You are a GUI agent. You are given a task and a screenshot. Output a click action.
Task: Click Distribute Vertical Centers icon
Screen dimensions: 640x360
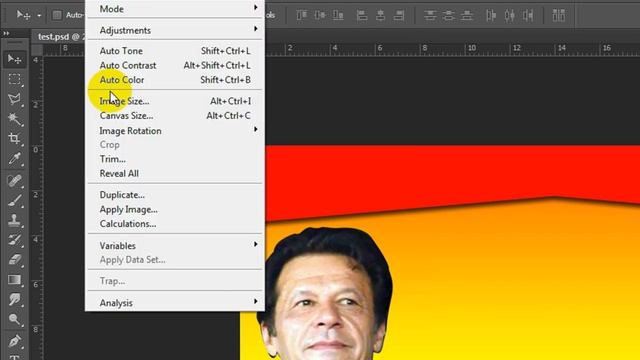(448, 16)
